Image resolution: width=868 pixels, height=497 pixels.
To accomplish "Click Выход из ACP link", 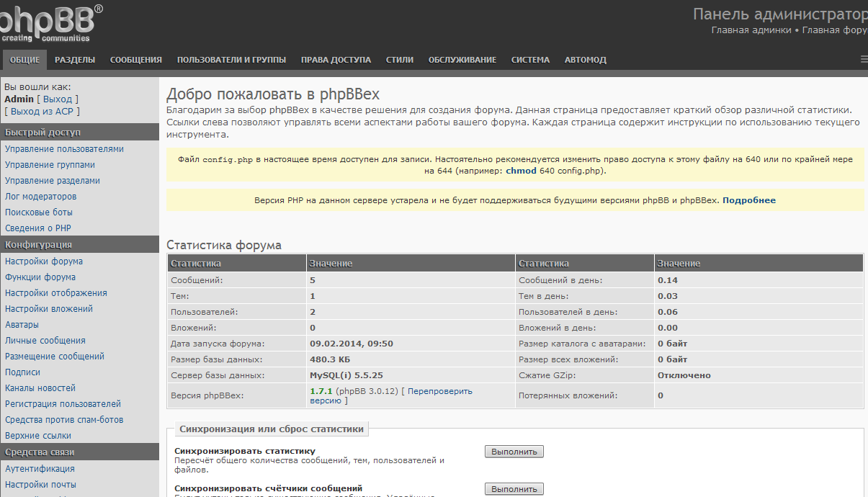I will click(x=42, y=112).
